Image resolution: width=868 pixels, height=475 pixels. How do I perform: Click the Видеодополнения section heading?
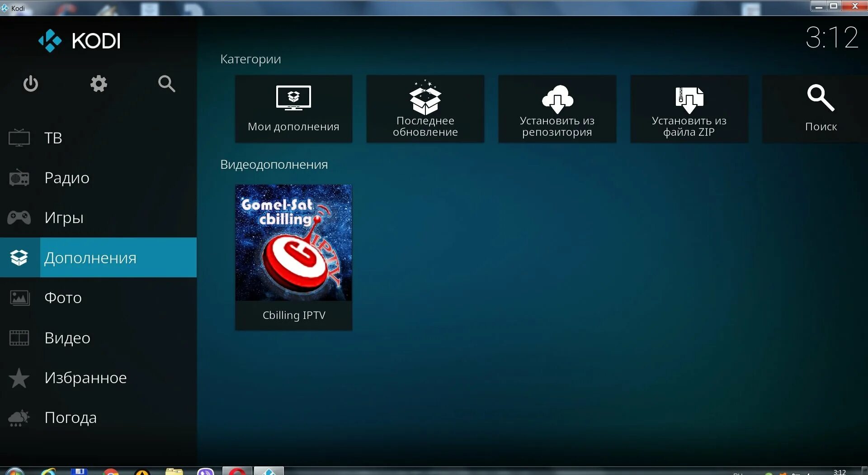click(274, 165)
